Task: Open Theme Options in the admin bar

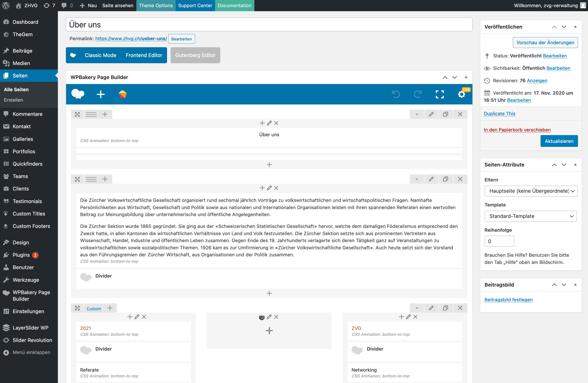Action: pyautogui.click(x=156, y=5)
